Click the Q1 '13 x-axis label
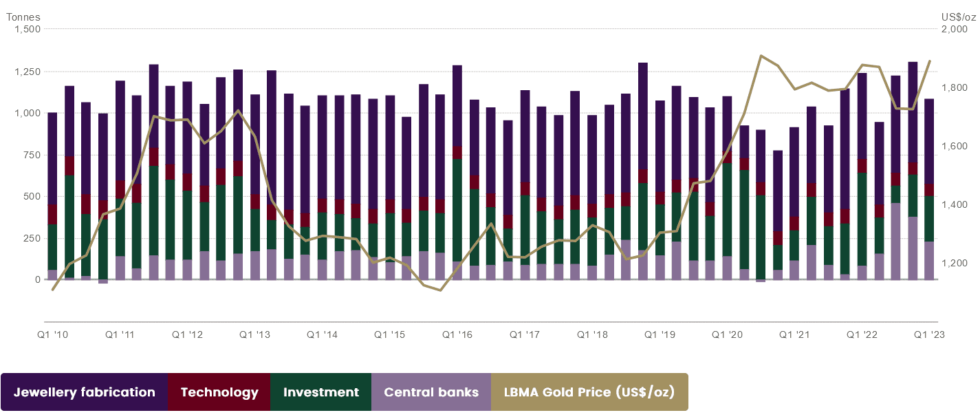The height and width of the screenshot is (415, 980). pos(255,335)
